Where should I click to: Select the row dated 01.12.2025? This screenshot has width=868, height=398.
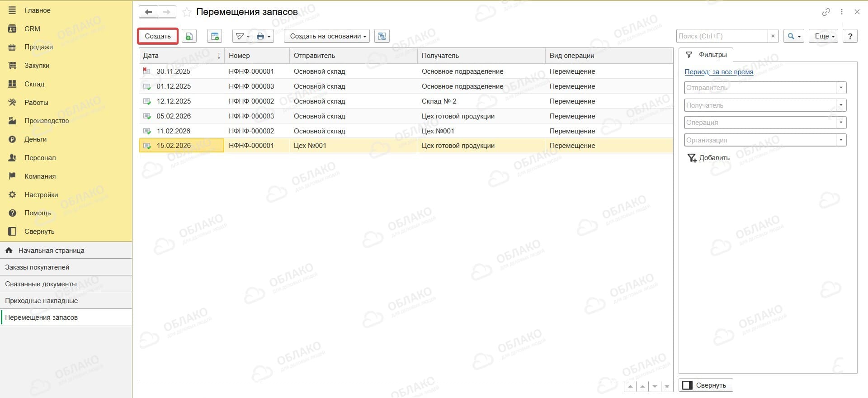click(x=406, y=86)
